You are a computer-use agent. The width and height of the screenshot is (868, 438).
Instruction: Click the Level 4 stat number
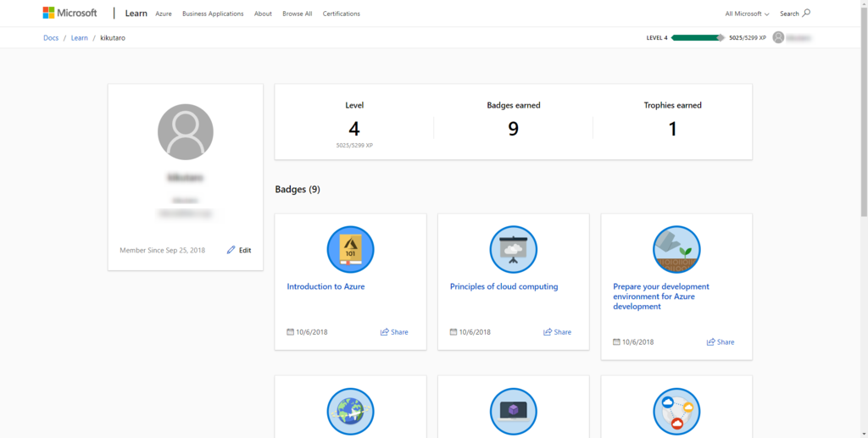(x=354, y=129)
